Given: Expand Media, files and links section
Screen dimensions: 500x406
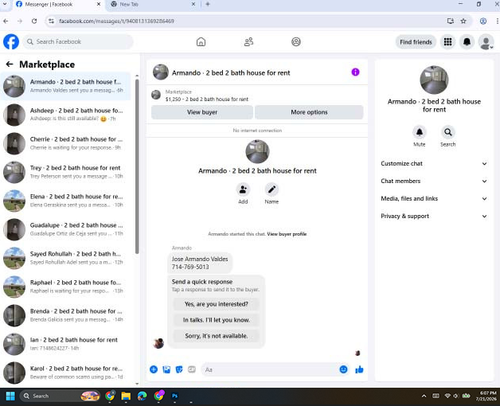Looking at the screenshot, I should pyautogui.click(x=434, y=199).
